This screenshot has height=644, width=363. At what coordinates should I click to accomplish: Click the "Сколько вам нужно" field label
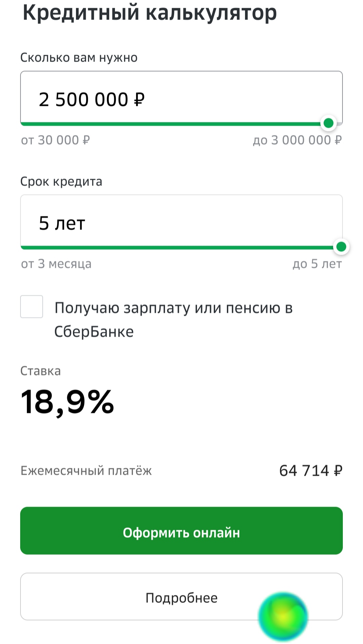[79, 58]
